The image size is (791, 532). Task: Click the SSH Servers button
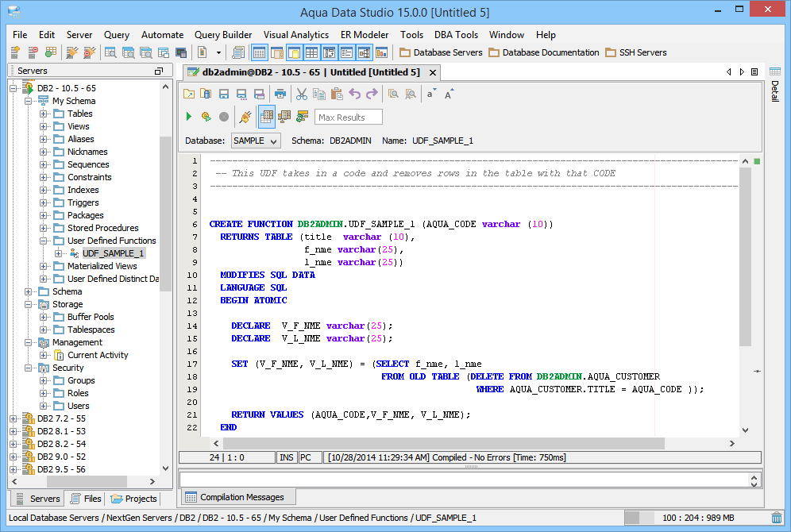[636, 52]
